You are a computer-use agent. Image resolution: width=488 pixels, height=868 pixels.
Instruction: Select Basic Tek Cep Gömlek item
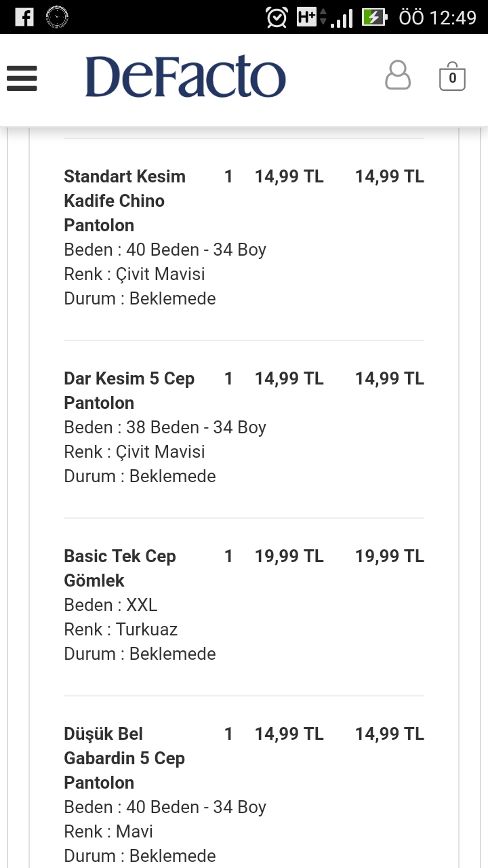(120, 568)
